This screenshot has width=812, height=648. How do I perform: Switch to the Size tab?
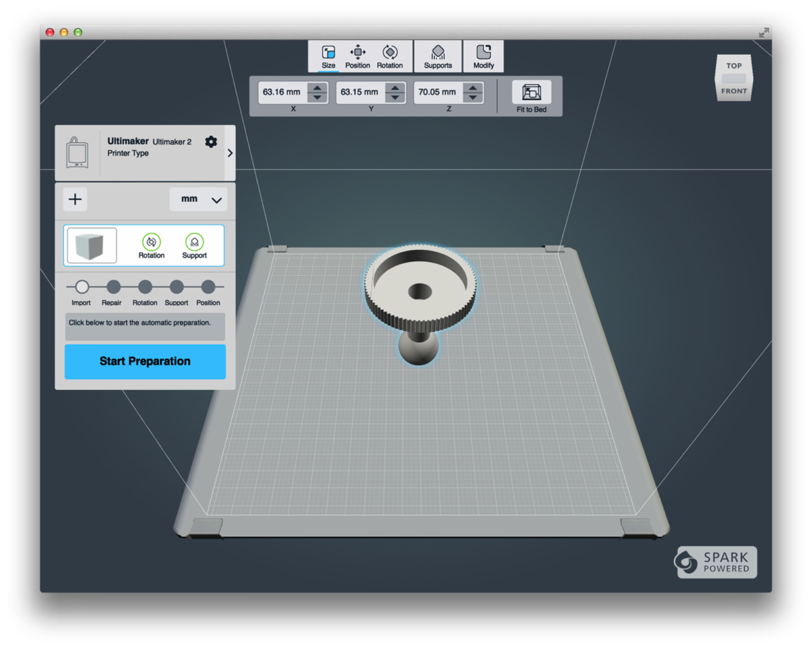point(328,56)
